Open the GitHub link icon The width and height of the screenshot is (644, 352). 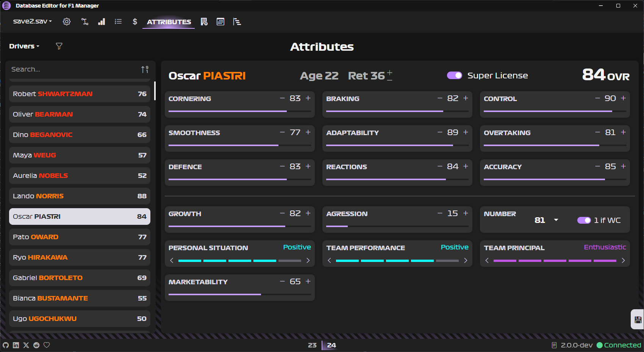click(x=6, y=345)
